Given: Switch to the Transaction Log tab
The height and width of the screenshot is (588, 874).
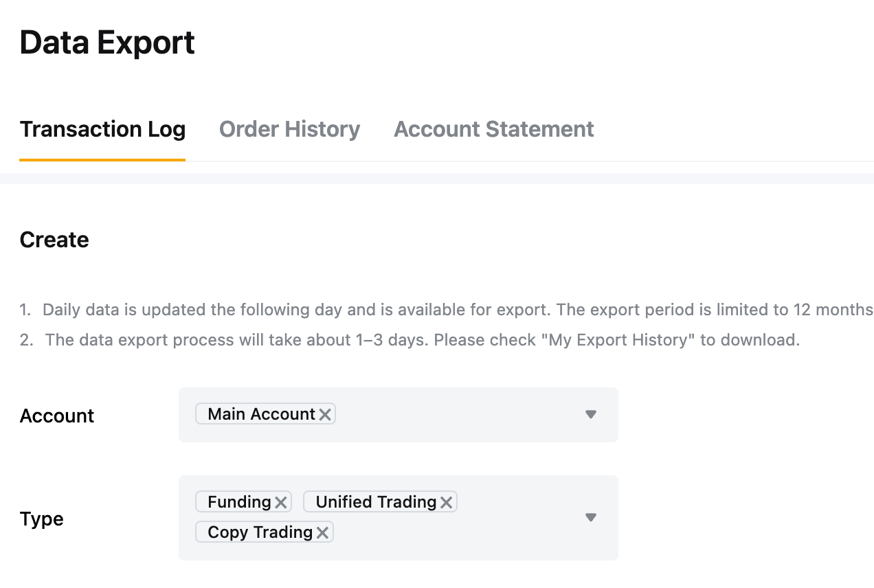Looking at the screenshot, I should (x=102, y=129).
